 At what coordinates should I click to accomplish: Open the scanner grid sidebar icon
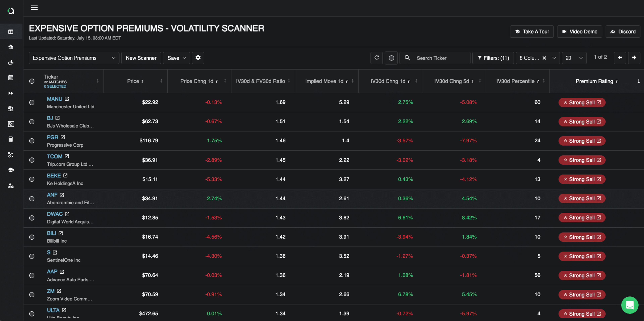coord(11,32)
